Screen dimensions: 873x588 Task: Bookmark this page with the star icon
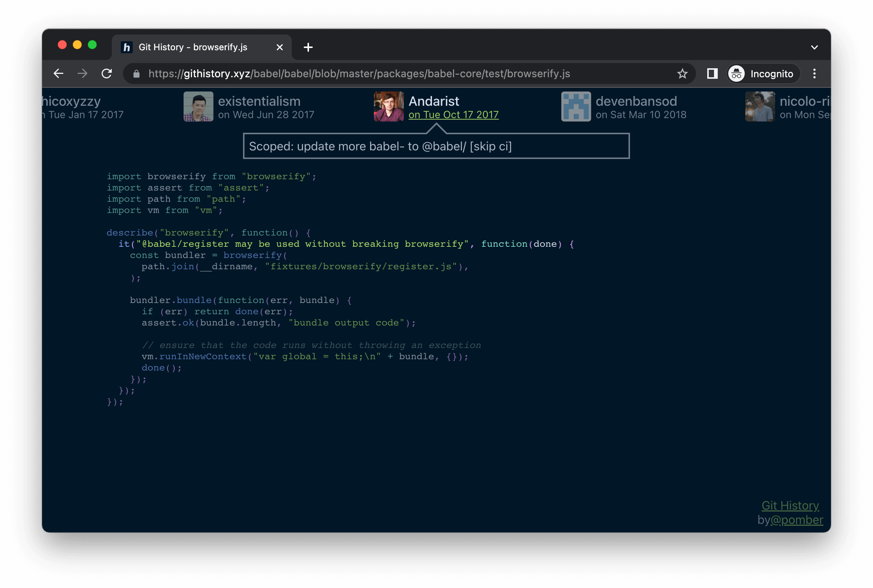[682, 73]
